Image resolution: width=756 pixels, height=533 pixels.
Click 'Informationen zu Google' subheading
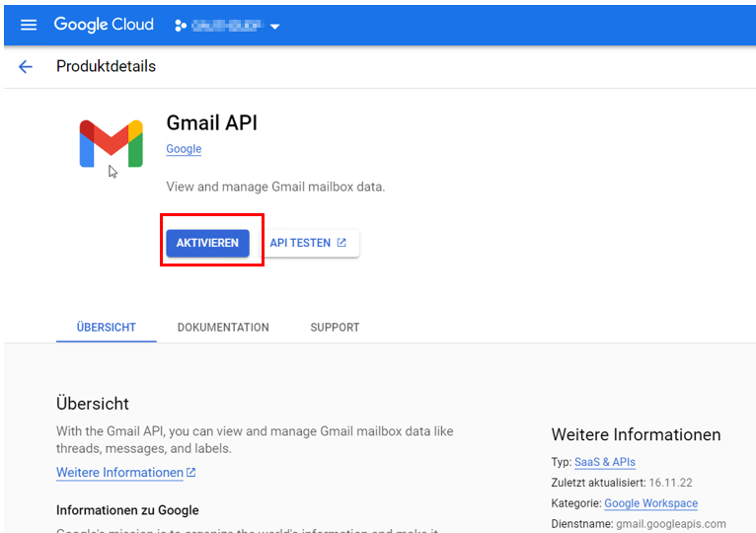(127, 510)
